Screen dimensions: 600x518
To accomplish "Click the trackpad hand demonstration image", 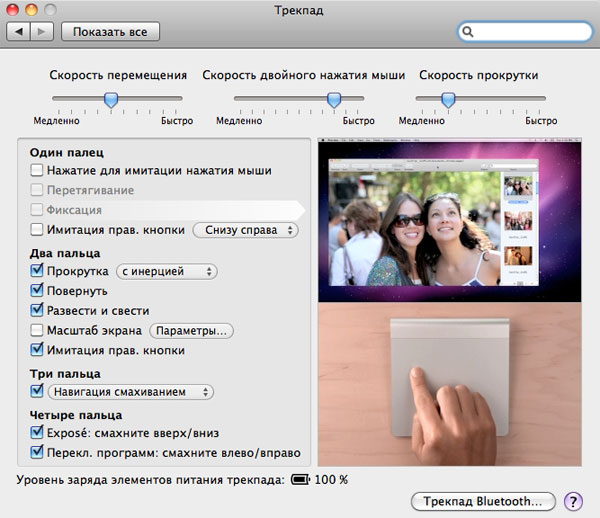I will (450, 384).
